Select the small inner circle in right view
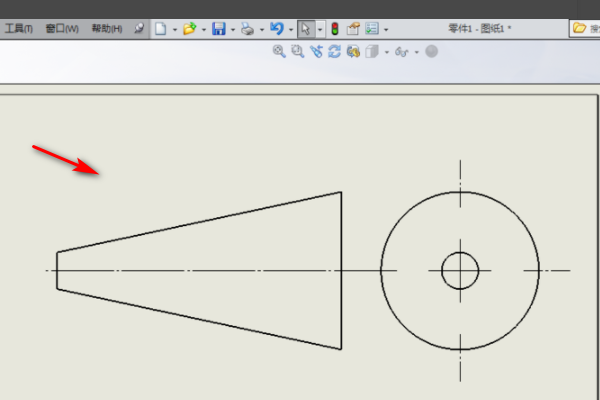This screenshot has width=600, height=400. (460, 253)
